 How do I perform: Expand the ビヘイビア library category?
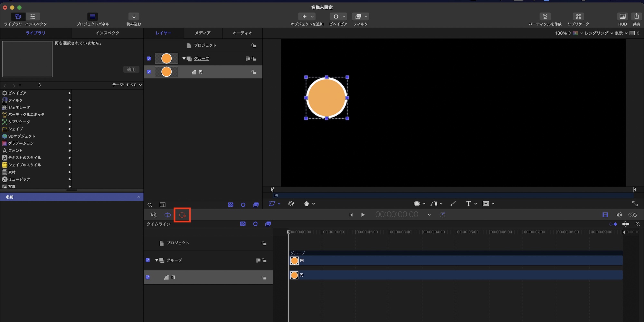point(70,93)
